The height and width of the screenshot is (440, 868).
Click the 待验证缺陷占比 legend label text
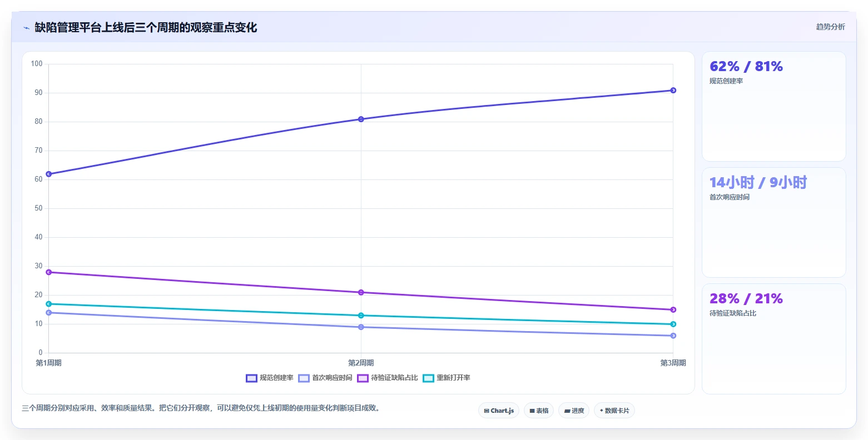point(394,378)
